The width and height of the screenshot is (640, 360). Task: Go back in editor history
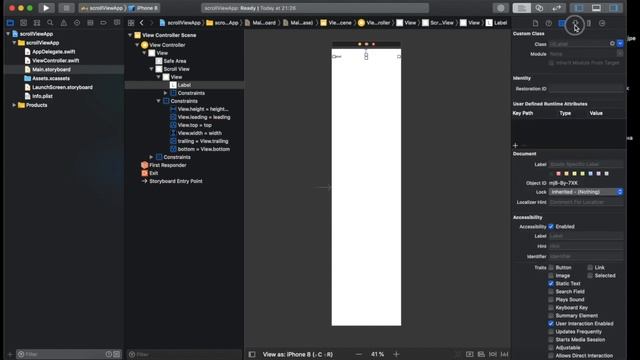click(x=142, y=23)
